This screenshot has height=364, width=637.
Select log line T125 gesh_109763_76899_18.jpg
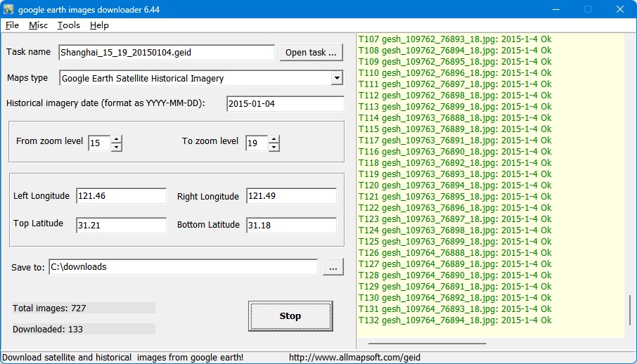tap(455, 241)
